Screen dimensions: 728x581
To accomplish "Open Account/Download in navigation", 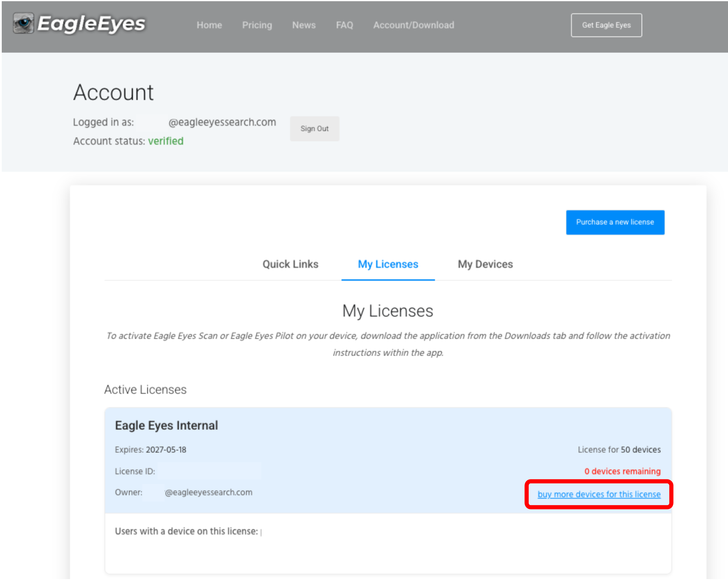I will 413,25.
